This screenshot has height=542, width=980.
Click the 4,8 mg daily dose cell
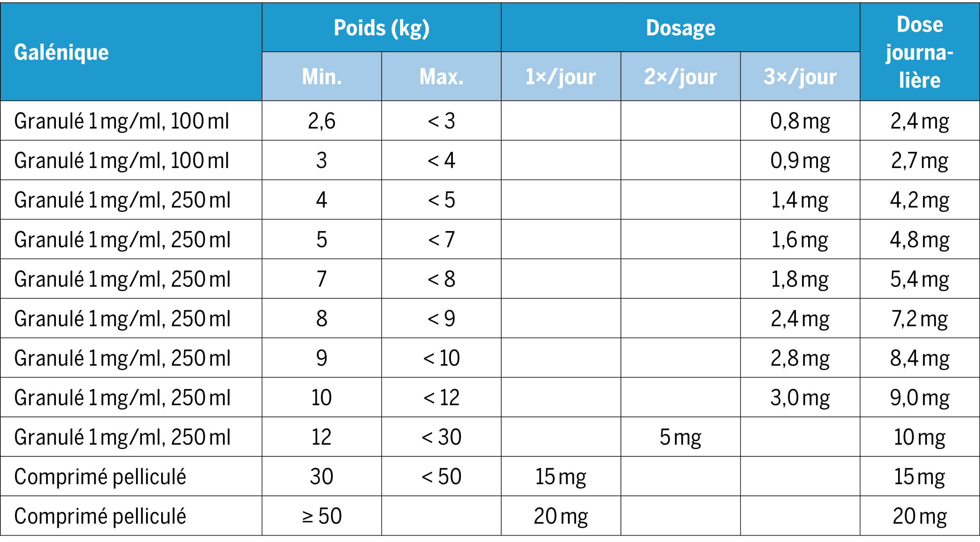pos(920,239)
